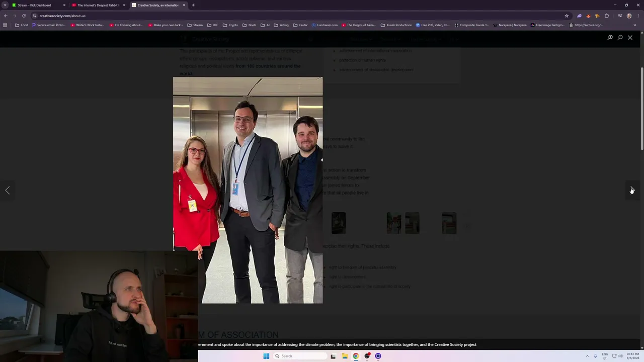
Task: Open the Task View taskbar icon
Action: tap(333, 356)
